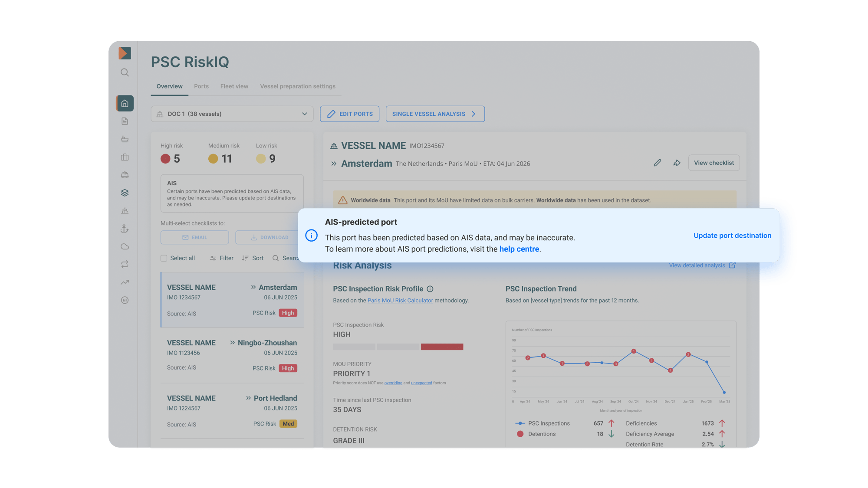
Task: Click the orange Medium risk dot
Action: pos(213,159)
